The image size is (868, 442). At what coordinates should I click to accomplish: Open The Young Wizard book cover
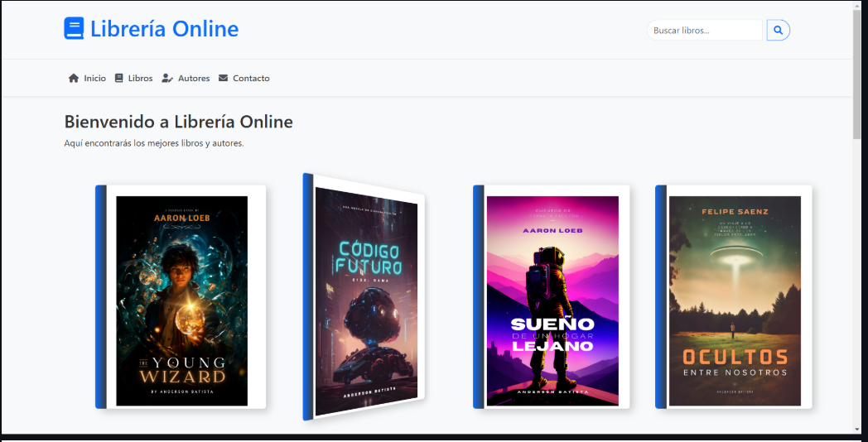pyautogui.click(x=181, y=300)
